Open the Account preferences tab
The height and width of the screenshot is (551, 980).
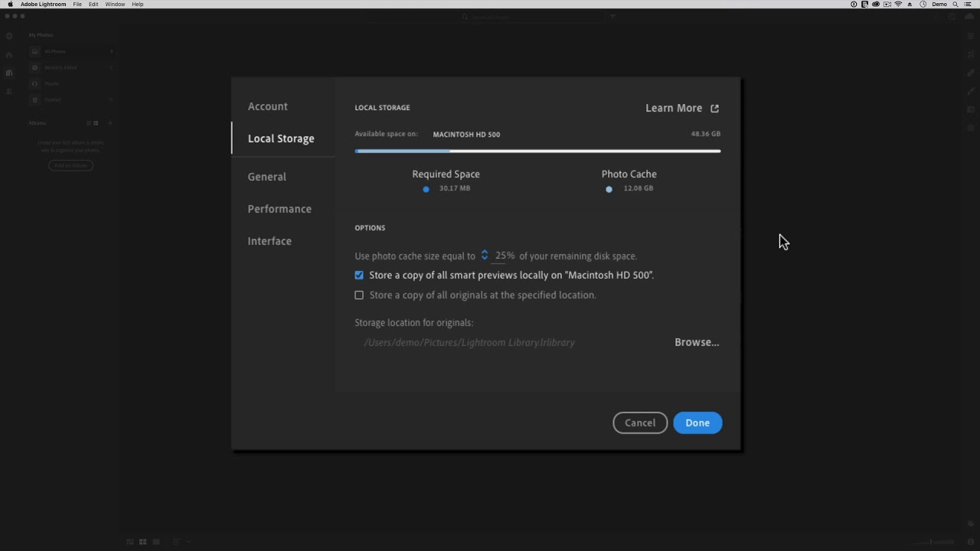pyautogui.click(x=267, y=106)
